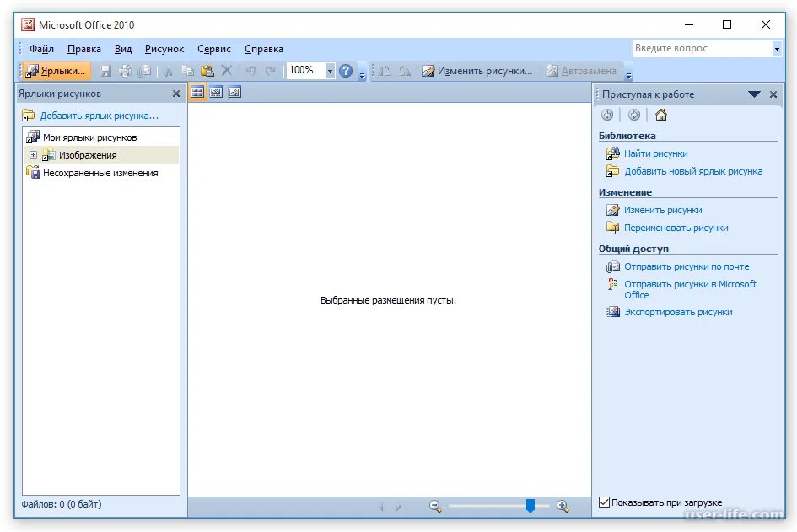
Task: Click the Paste clipboard icon
Action: 207,71
